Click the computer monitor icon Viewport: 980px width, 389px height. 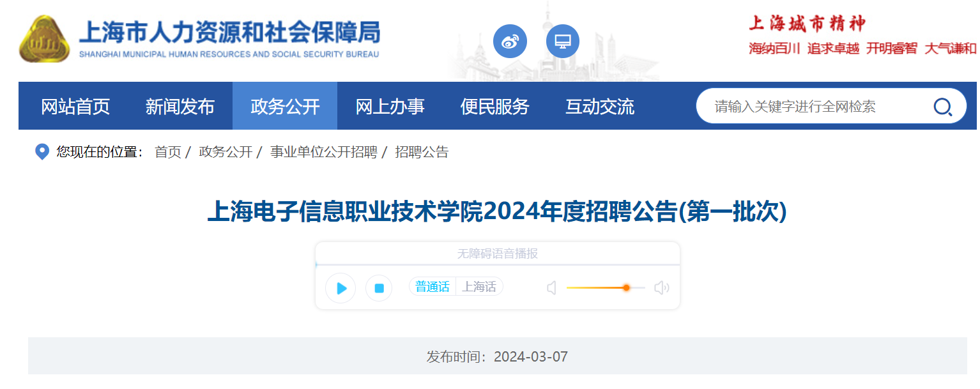pyautogui.click(x=563, y=42)
